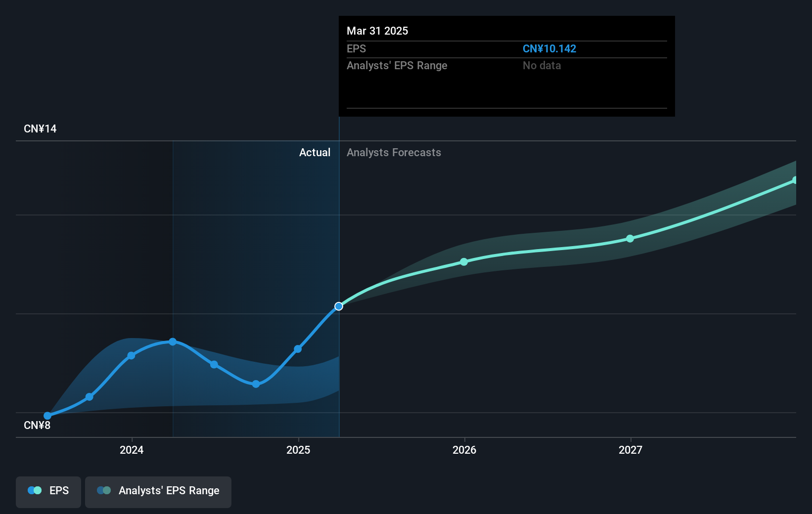The image size is (812, 514).
Task: Select the highlighted white data point
Action: click(x=339, y=306)
